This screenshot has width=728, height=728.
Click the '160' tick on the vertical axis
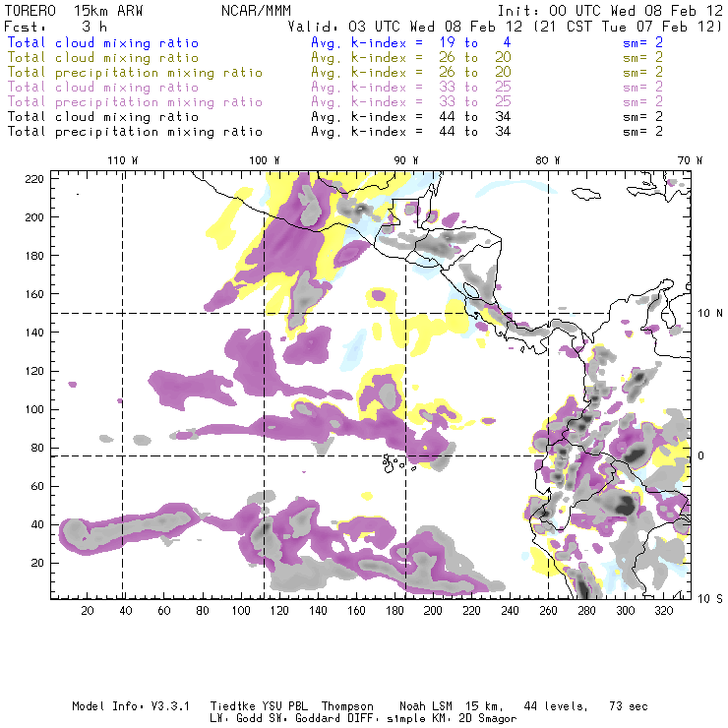tap(34, 294)
